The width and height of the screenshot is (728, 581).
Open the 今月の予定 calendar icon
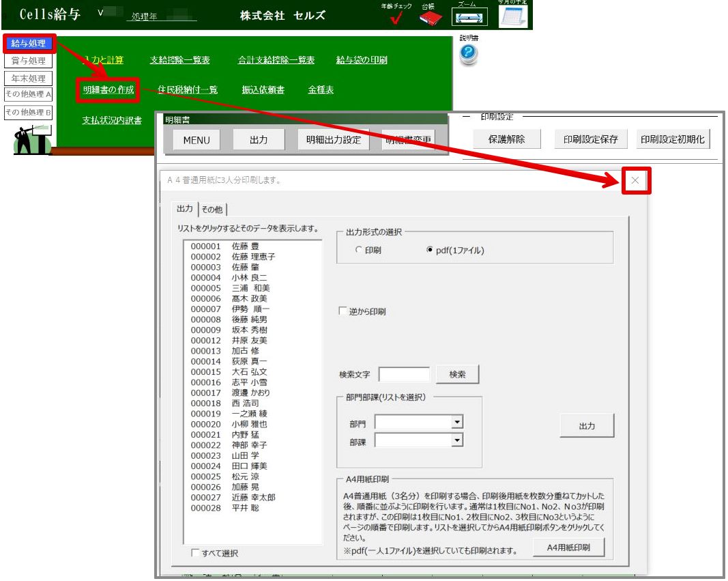pyautogui.click(x=512, y=16)
